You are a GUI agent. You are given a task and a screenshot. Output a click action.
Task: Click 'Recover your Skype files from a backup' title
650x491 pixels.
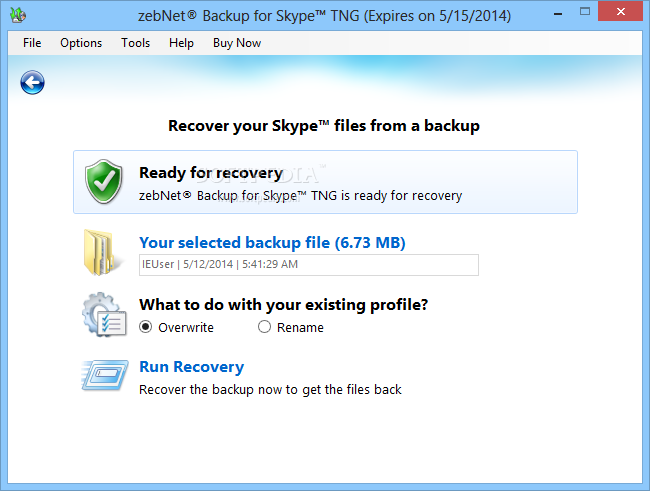tap(324, 126)
